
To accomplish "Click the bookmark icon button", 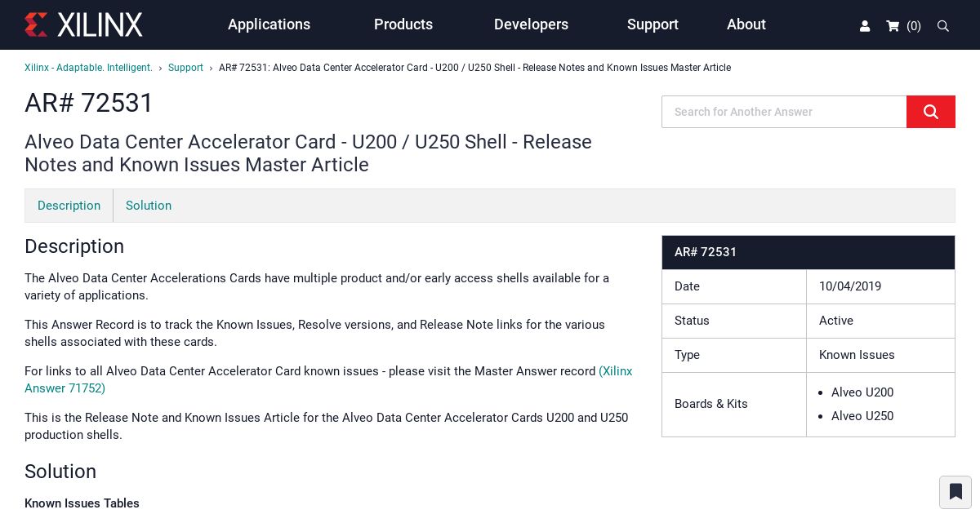I will (955, 492).
